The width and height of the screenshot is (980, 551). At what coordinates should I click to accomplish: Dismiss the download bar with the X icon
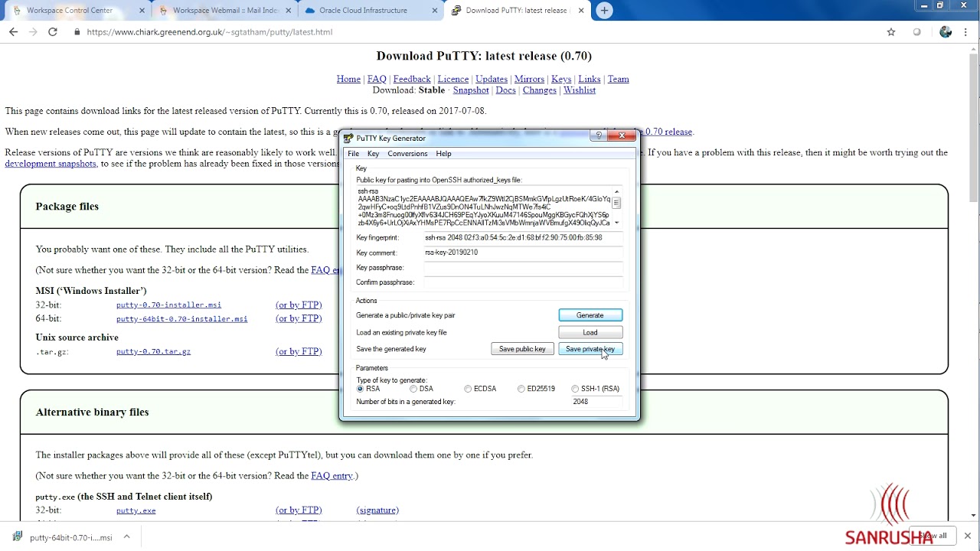click(x=967, y=536)
